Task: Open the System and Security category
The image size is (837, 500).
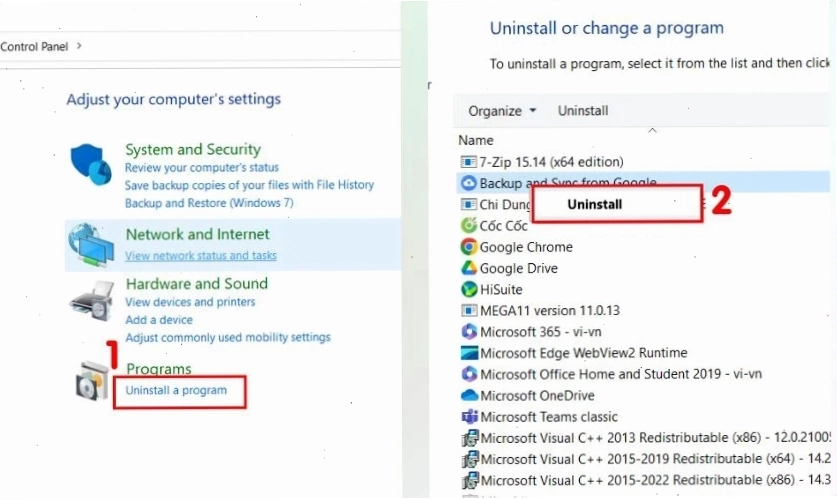Action: 193,149
